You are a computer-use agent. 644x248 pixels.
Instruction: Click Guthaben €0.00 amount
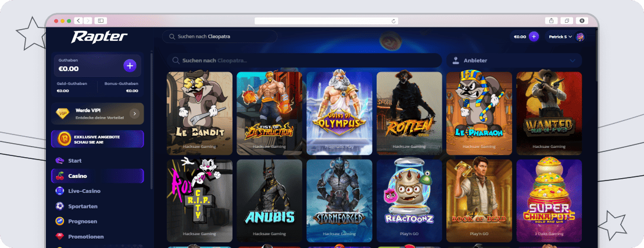pyautogui.click(x=69, y=69)
